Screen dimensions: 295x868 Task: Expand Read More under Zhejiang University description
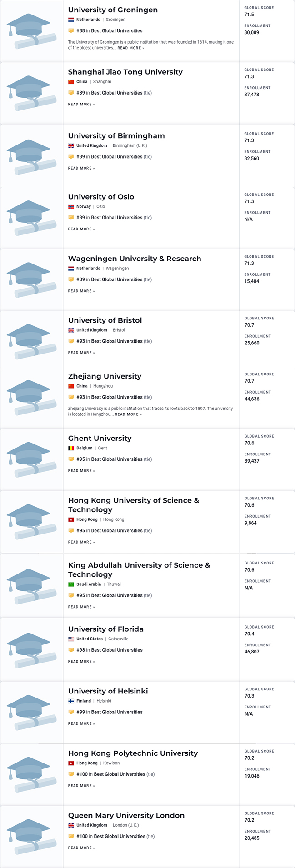click(x=128, y=414)
